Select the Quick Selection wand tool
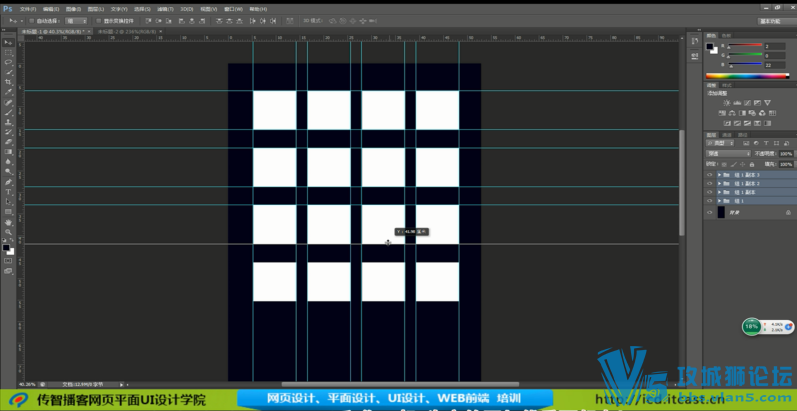 8,73
